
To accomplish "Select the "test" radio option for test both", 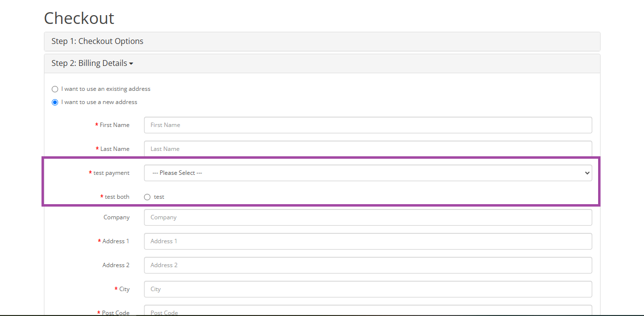I will point(147,197).
